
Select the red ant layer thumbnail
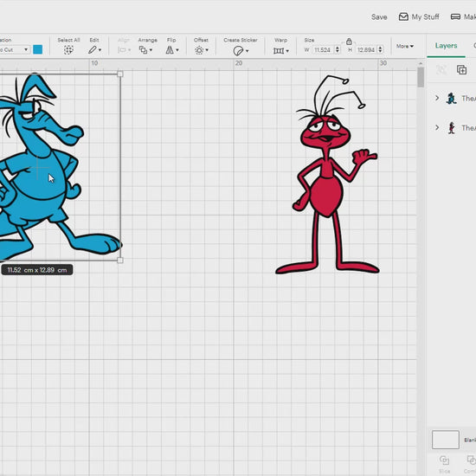452,128
